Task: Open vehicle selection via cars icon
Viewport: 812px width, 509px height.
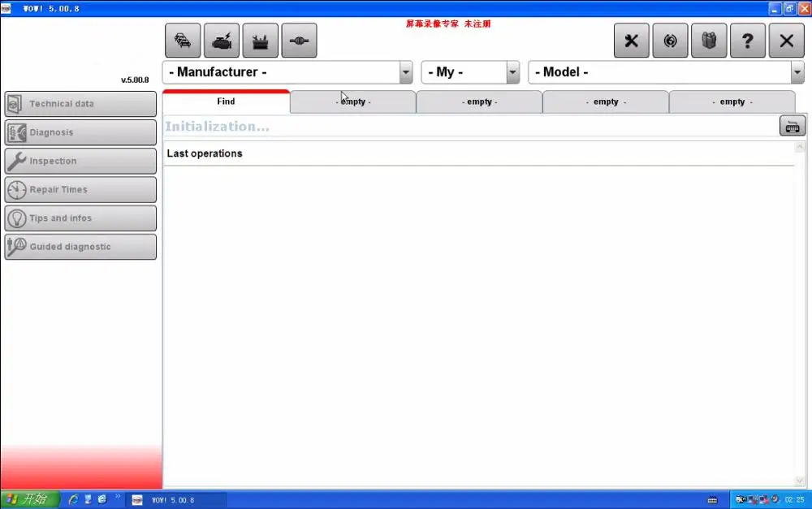Action: [x=183, y=41]
